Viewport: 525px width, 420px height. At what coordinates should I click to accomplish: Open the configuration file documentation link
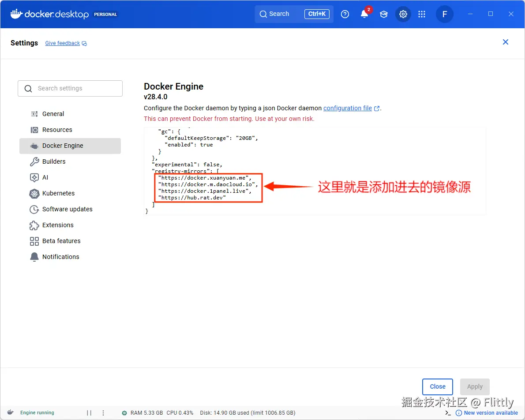pyautogui.click(x=348, y=108)
